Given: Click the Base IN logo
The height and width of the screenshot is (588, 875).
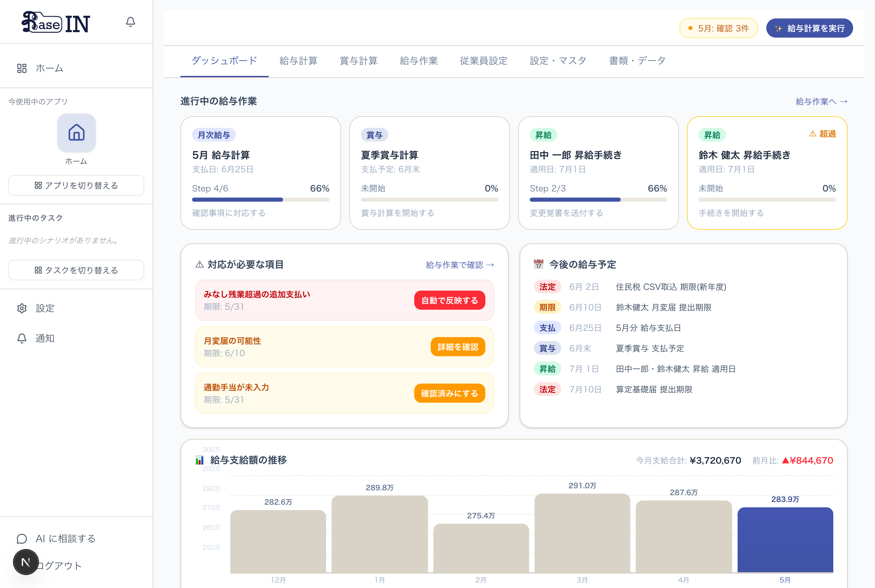Looking at the screenshot, I should (56, 23).
